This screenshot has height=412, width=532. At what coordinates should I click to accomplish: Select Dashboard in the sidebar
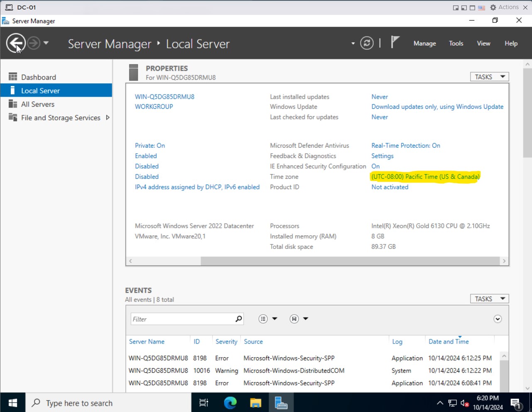coord(39,77)
